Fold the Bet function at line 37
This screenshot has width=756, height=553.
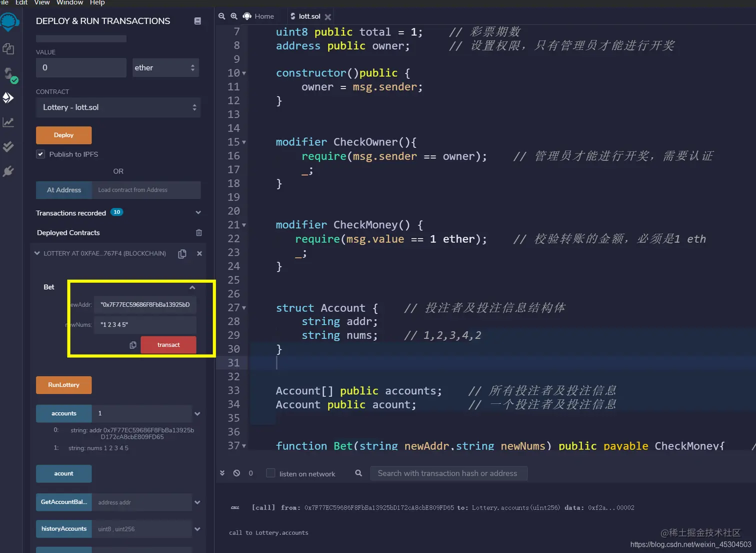pyautogui.click(x=244, y=446)
